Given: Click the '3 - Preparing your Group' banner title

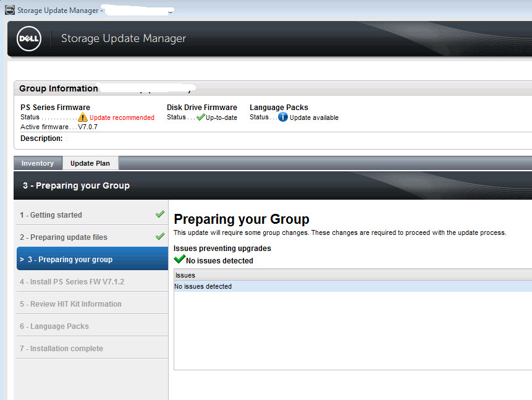Looking at the screenshot, I should click(77, 185).
